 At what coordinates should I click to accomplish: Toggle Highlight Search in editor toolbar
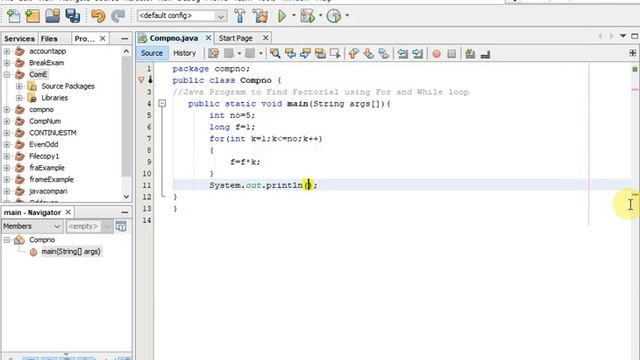point(320,53)
